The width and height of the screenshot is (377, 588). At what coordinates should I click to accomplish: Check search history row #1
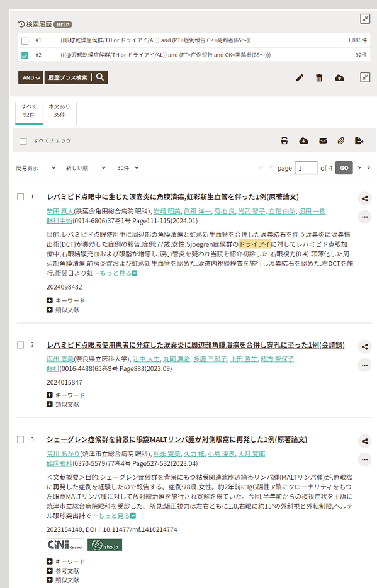[25, 41]
